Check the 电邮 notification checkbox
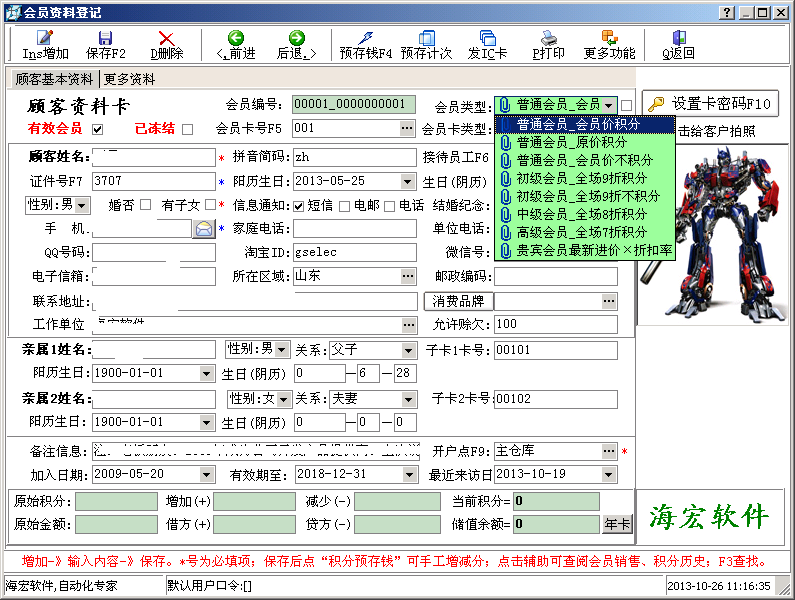The height and width of the screenshot is (600, 795). pyautogui.click(x=344, y=206)
